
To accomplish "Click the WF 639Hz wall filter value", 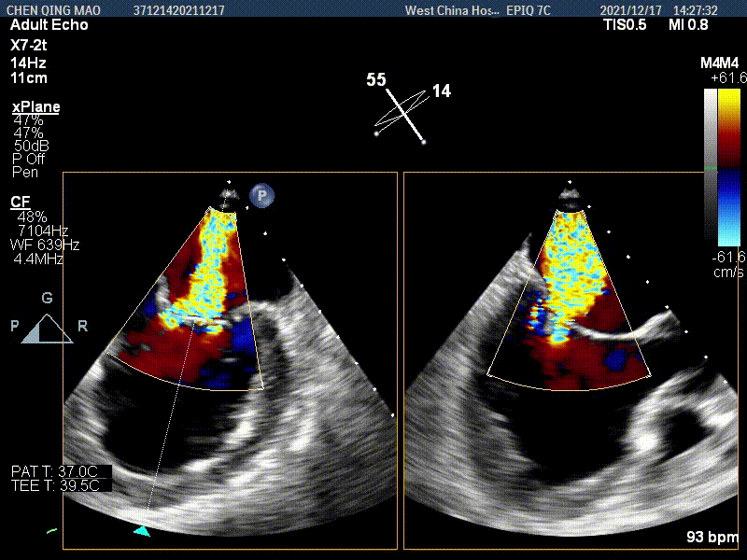I will click(x=45, y=245).
